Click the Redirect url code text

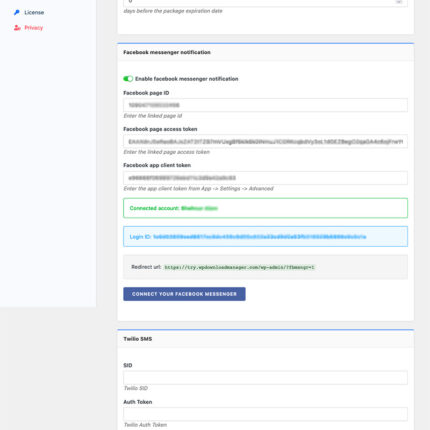click(x=239, y=267)
